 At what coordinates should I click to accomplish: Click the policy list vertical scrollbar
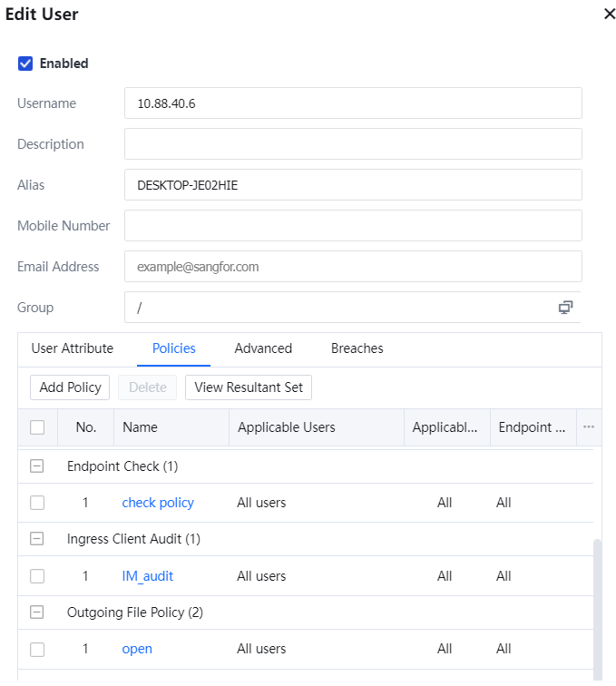pyautogui.click(x=597, y=608)
